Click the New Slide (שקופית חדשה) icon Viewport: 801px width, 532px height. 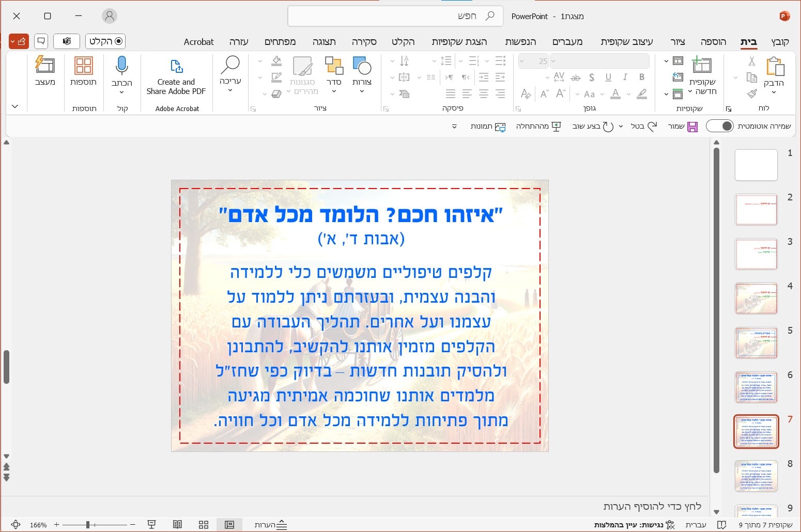(702, 65)
